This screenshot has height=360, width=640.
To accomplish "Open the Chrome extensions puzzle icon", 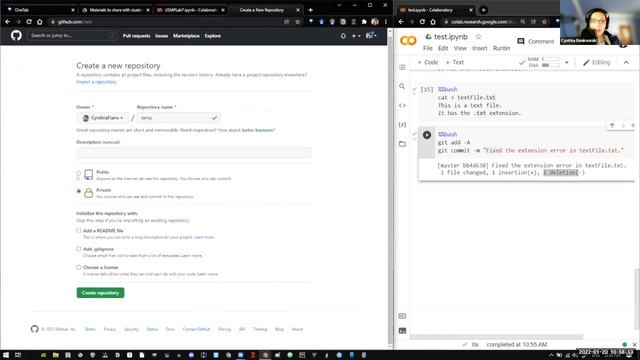I will point(364,22).
